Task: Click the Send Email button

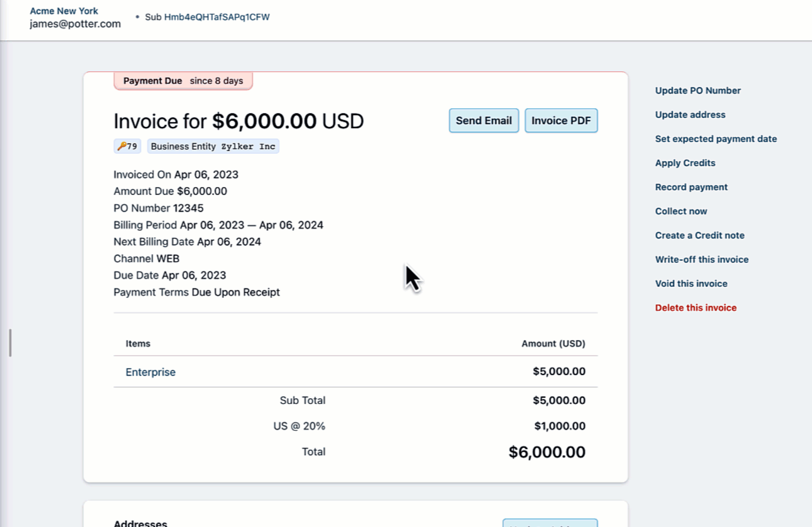Action: [483, 121]
